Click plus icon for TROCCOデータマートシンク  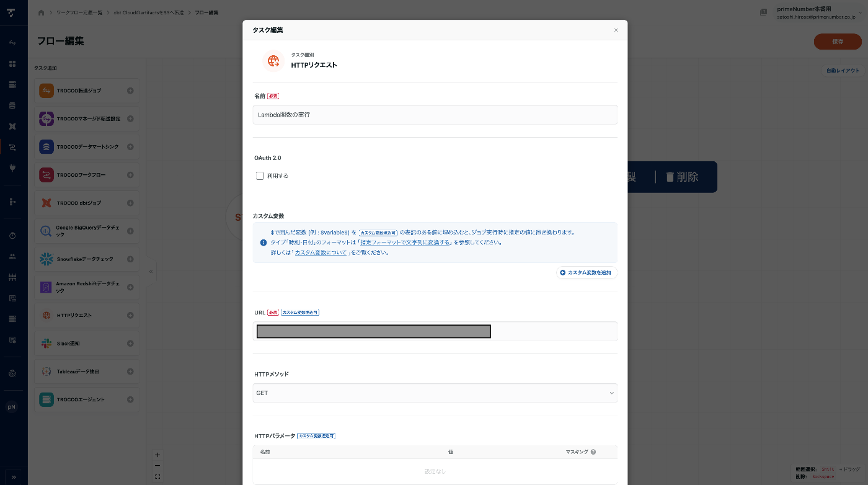click(130, 147)
